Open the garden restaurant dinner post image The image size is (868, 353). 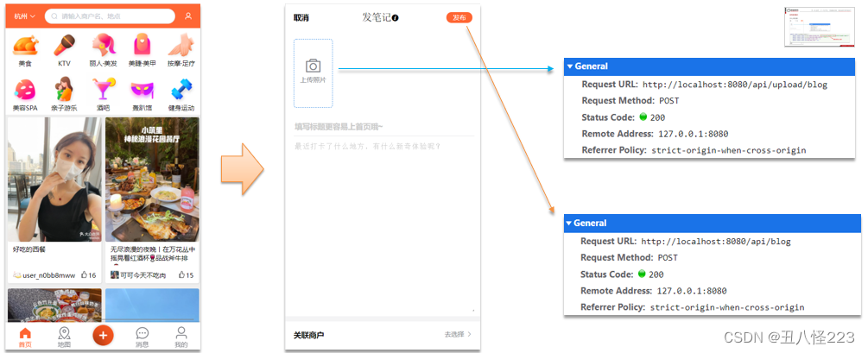click(x=152, y=180)
